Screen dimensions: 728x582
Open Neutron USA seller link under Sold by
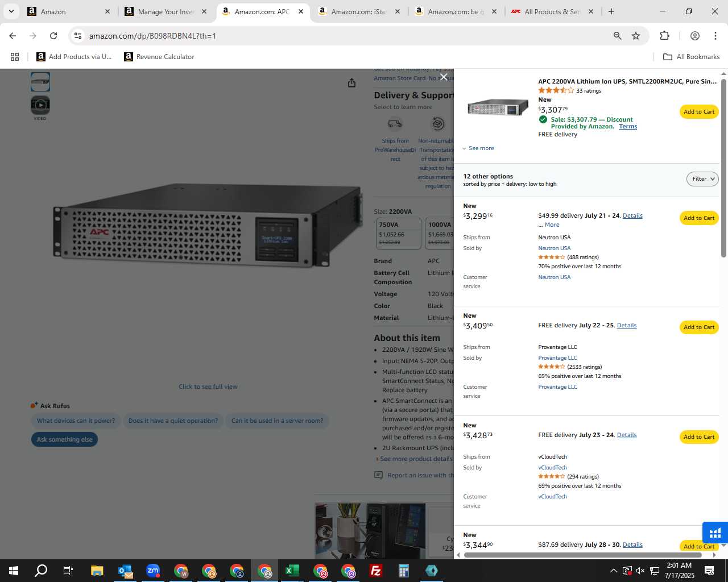tap(555, 248)
